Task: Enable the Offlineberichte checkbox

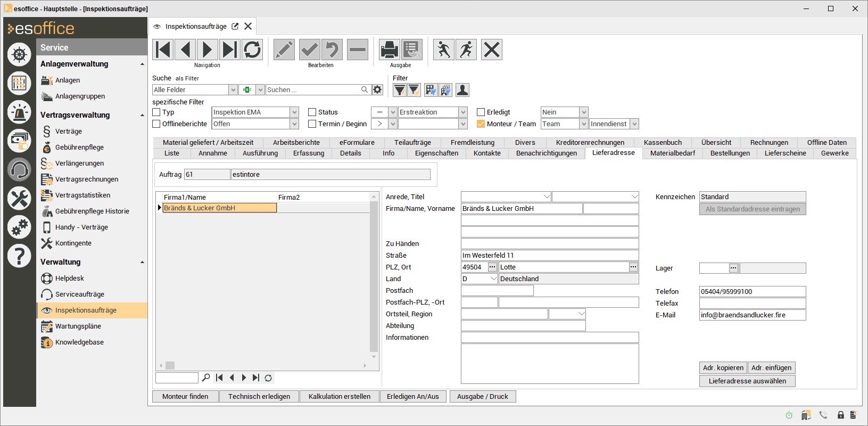Action: (156, 124)
